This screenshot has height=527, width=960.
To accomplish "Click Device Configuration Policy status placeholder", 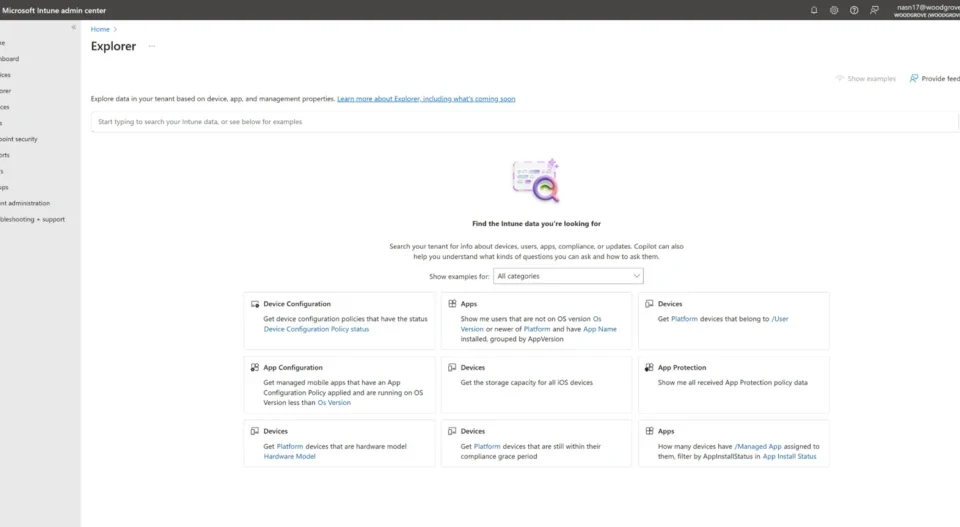I will click(316, 329).
